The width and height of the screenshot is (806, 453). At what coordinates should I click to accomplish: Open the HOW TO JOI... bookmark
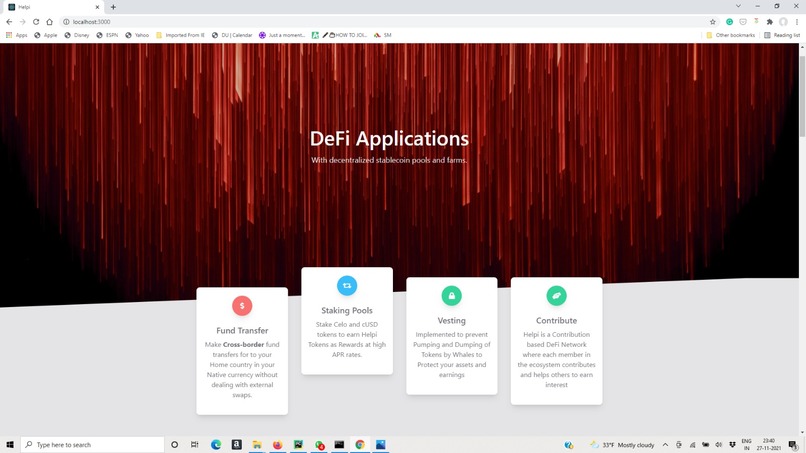[344, 35]
